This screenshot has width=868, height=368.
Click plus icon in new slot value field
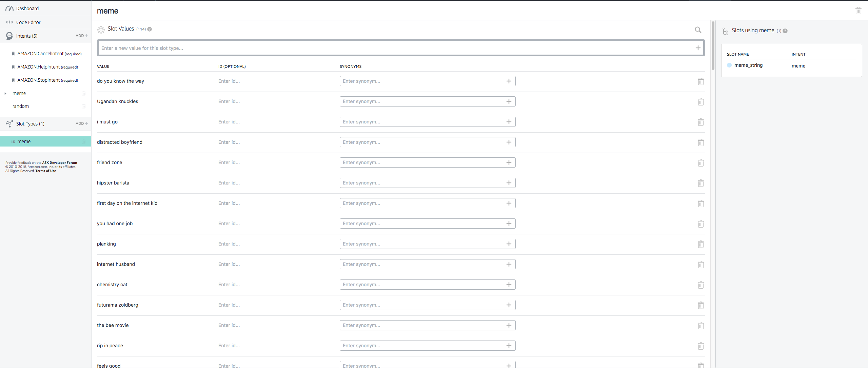(698, 48)
